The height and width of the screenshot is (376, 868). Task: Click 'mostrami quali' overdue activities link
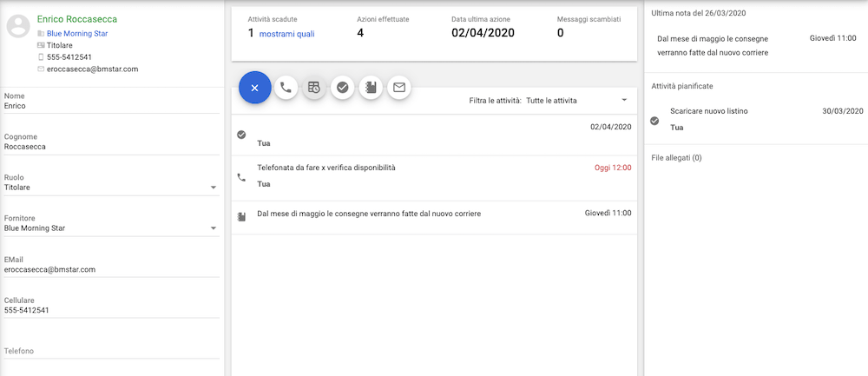coord(286,34)
